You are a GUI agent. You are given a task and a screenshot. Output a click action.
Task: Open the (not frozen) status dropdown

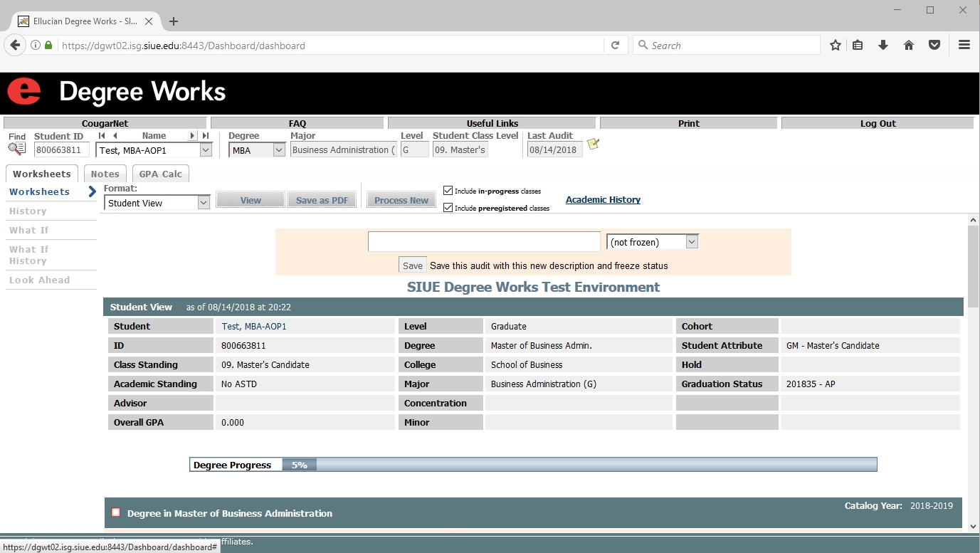coord(691,242)
